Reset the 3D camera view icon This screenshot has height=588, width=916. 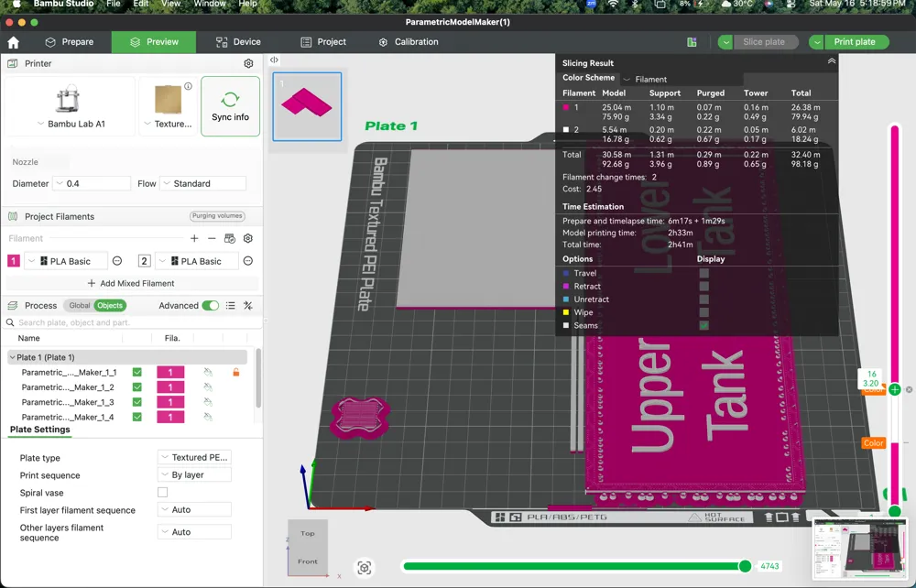pyautogui.click(x=364, y=568)
